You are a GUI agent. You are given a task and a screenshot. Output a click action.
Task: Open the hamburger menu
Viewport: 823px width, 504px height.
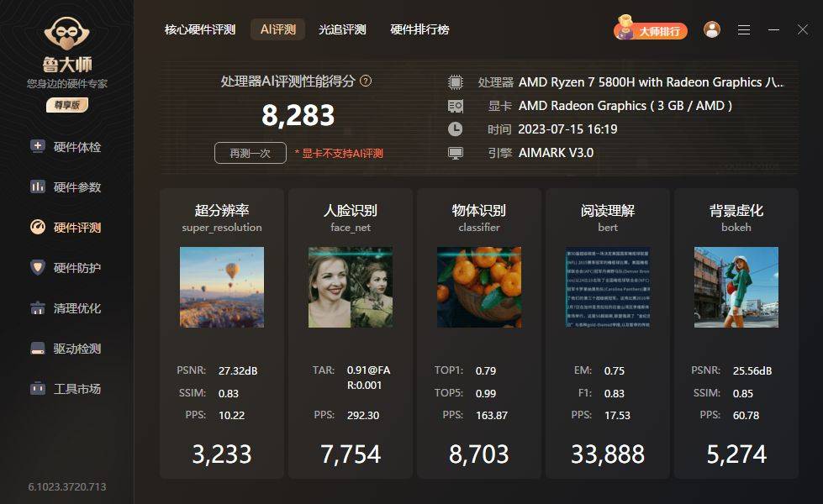(x=743, y=29)
